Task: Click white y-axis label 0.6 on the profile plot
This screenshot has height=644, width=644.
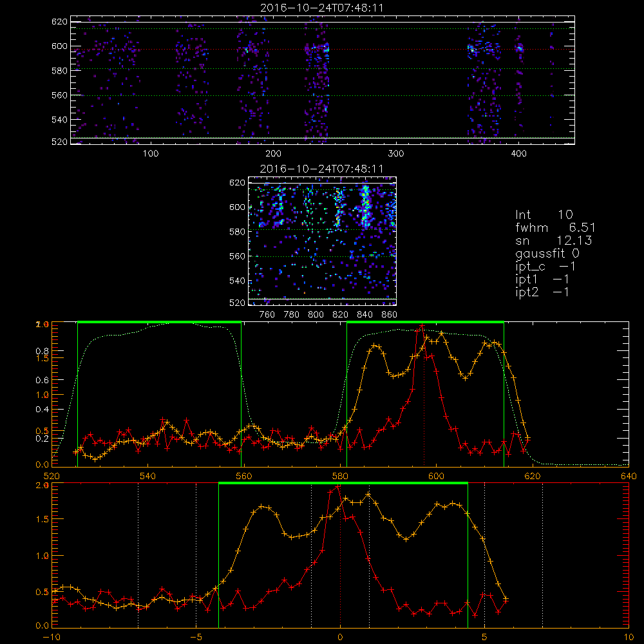Action: click(x=42, y=381)
